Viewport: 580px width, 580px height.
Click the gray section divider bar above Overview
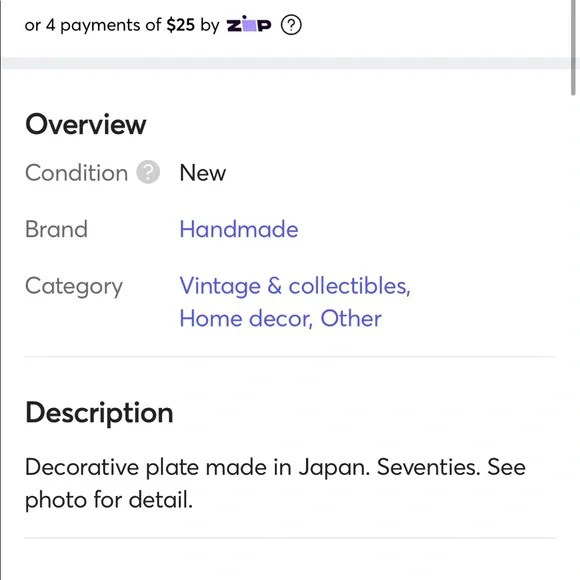[x=286, y=63]
